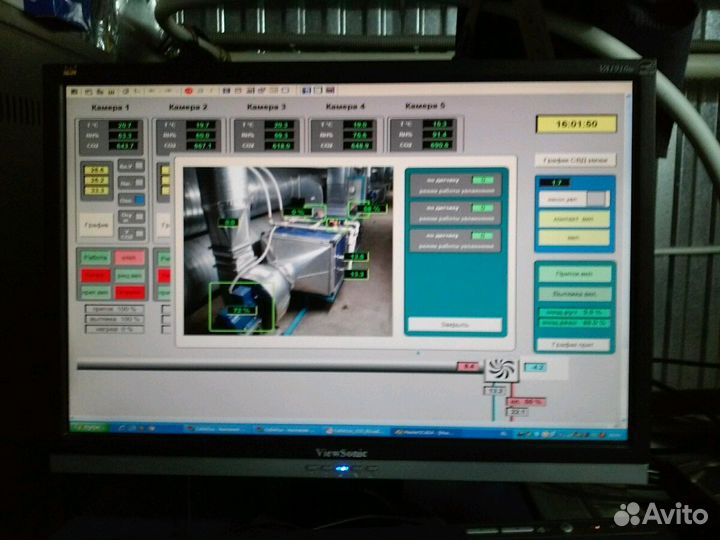This screenshot has height=540, width=720.
Task: Click the green Работа button in Камера 1
Action: [x=95, y=257]
